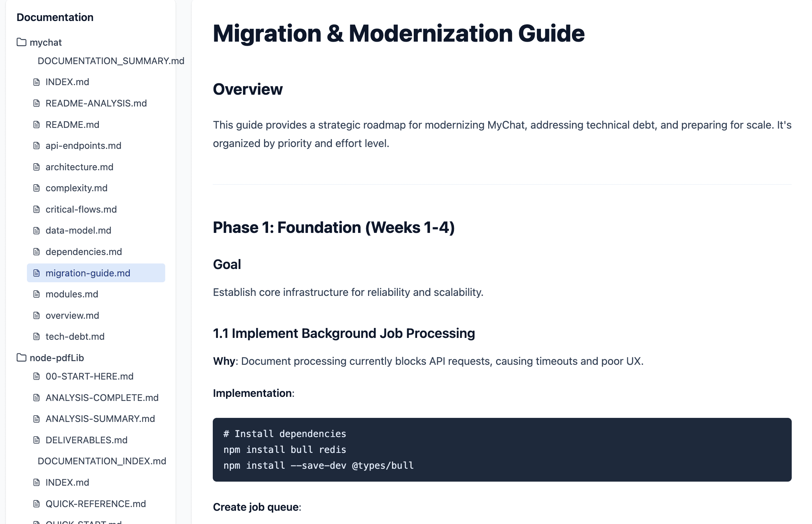The image size is (812, 524).
Task: Click the 'Create job queue:' label
Action: (x=257, y=507)
